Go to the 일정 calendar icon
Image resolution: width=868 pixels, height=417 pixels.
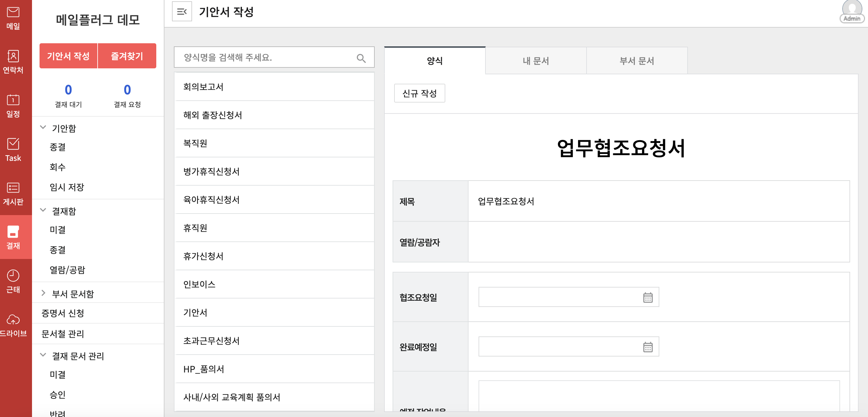tap(13, 105)
